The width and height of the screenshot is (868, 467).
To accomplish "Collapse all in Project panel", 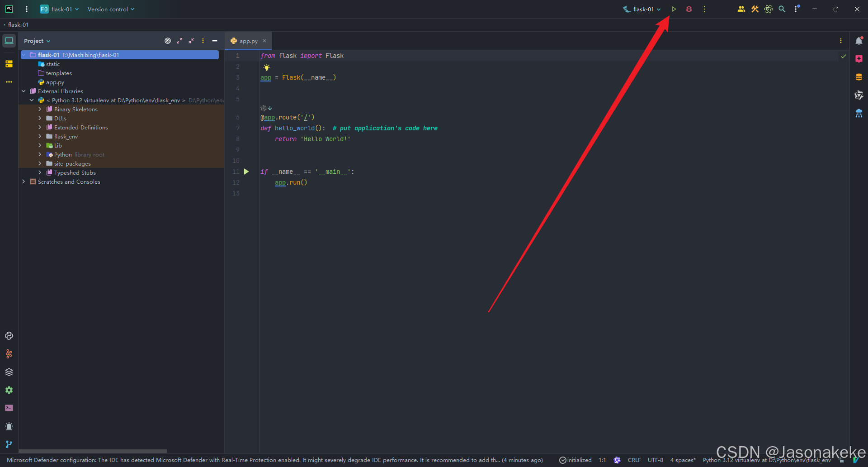I will click(x=191, y=41).
